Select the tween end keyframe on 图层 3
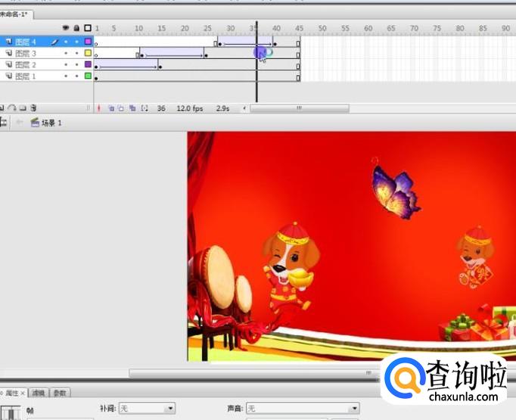Image resolution: width=516 pixels, height=420 pixels. click(206, 56)
